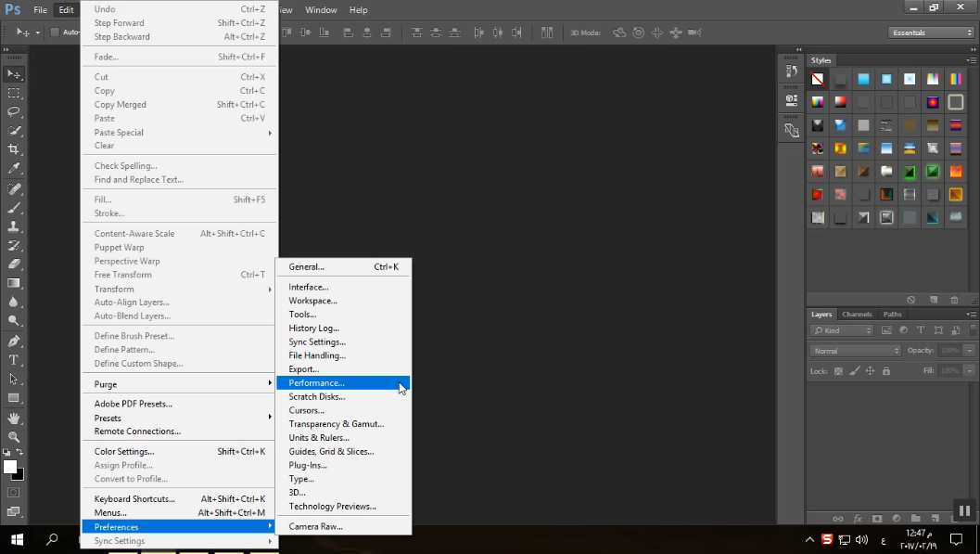Expand the Purge submenu

tap(179, 384)
